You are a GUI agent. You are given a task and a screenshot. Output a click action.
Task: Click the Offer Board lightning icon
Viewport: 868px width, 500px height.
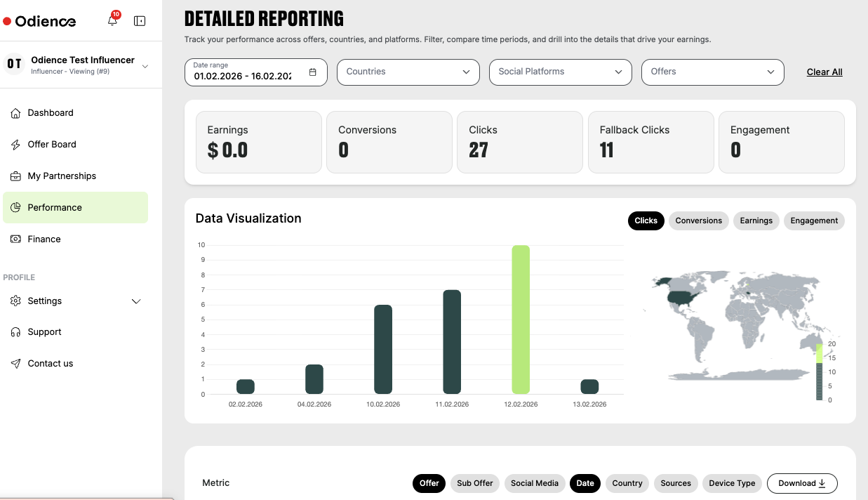click(15, 144)
